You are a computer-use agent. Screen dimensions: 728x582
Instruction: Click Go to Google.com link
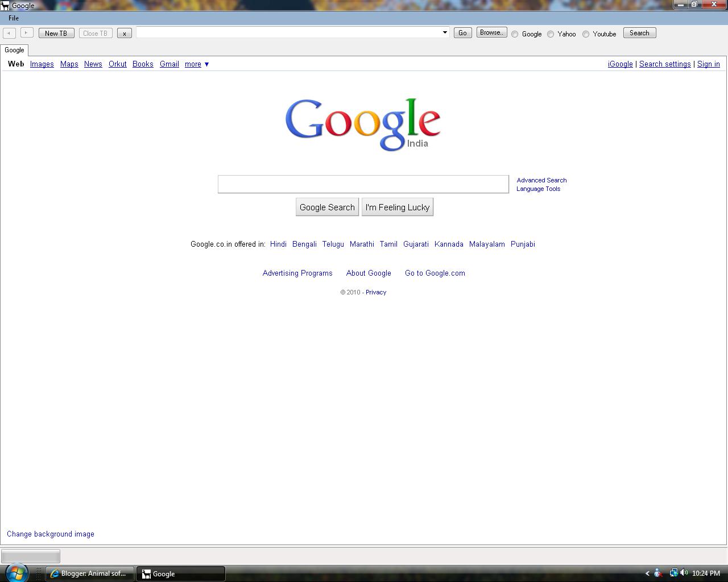435,273
